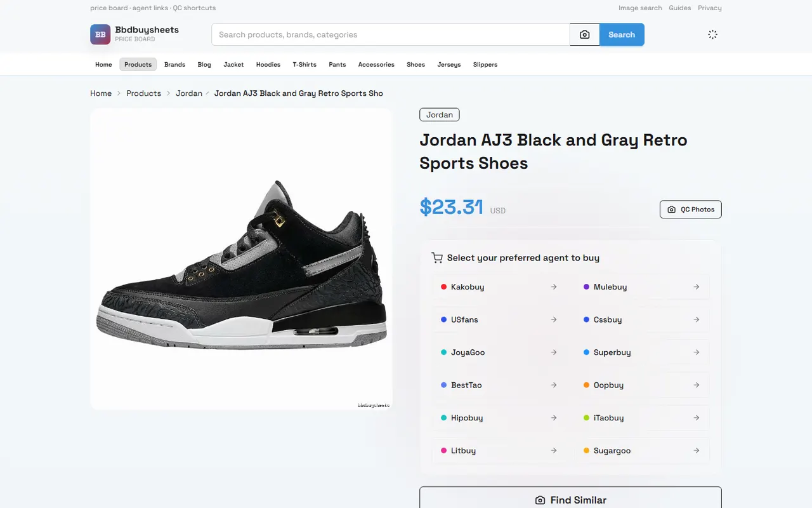812x508 pixels.
Task: Click the arrow icon next to Mulebuy
Action: tap(697, 287)
